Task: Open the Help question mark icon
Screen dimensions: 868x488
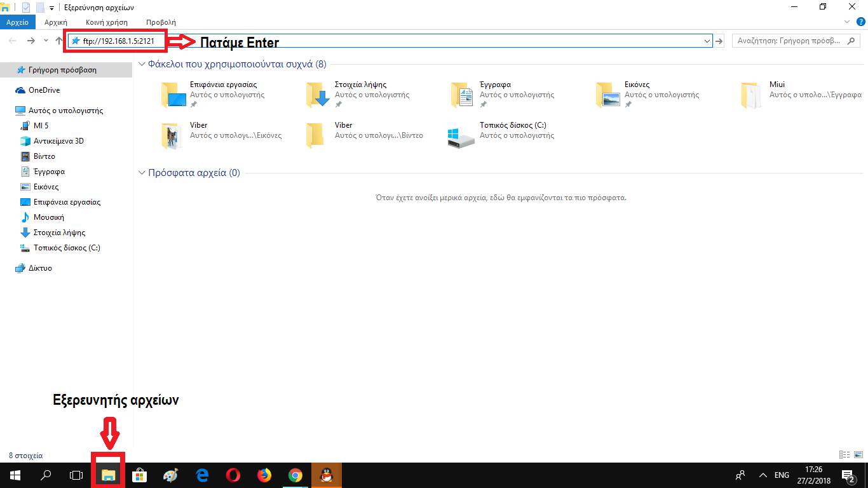Action: [860, 22]
